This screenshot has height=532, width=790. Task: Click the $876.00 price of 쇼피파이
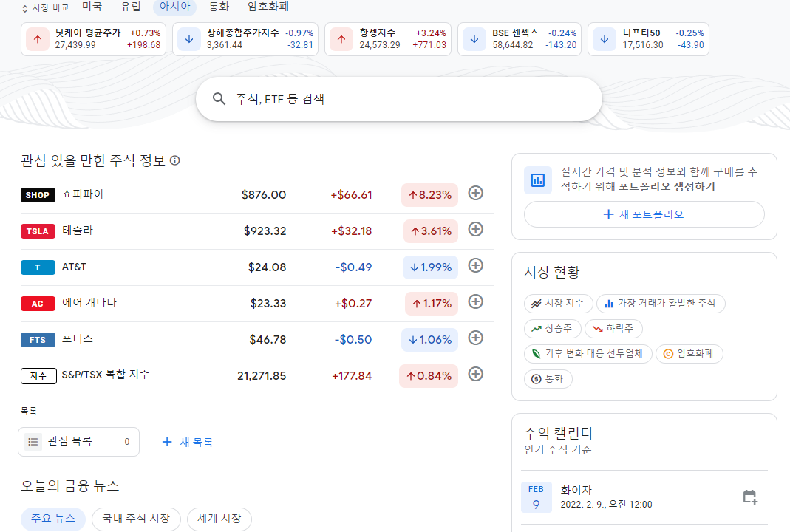click(264, 195)
